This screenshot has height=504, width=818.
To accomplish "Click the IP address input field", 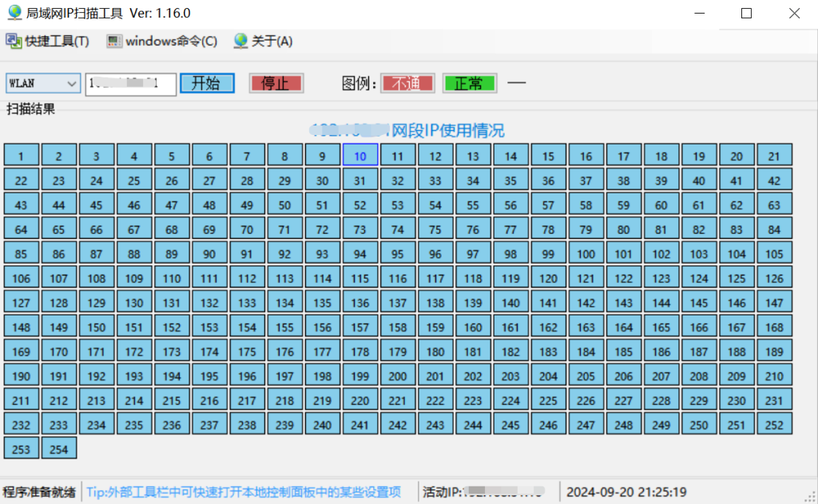I will tap(130, 84).
